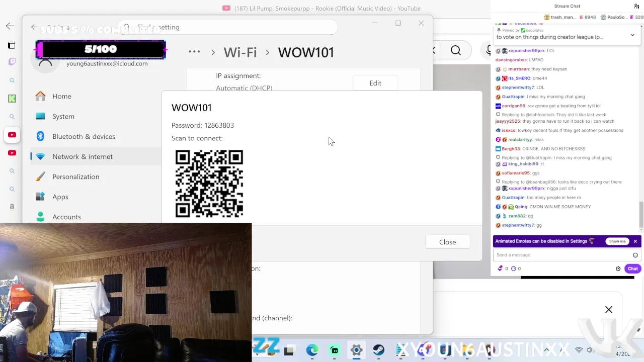Screen dimensions: 644x362
Task: Click the Home house icon
Action: pyautogui.click(x=41, y=96)
